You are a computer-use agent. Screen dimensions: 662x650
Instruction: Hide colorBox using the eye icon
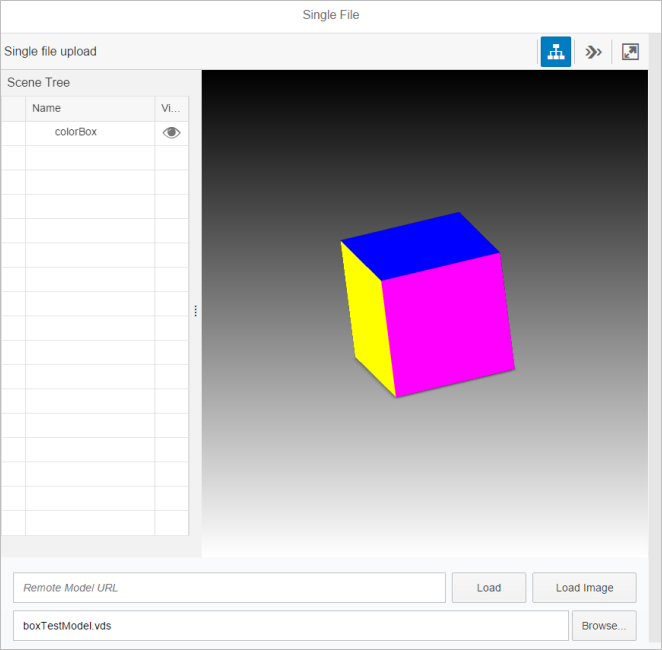pyautogui.click(x=172, y=133)
